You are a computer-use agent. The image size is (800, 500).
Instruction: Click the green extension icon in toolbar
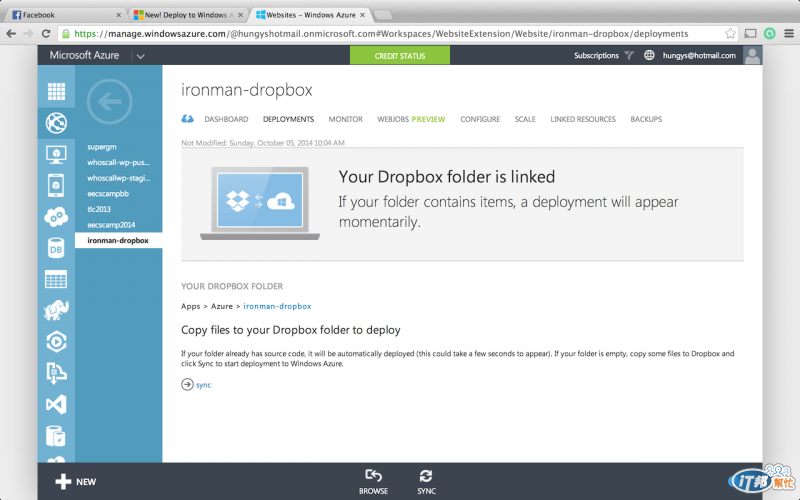click(x=769, y=34)
